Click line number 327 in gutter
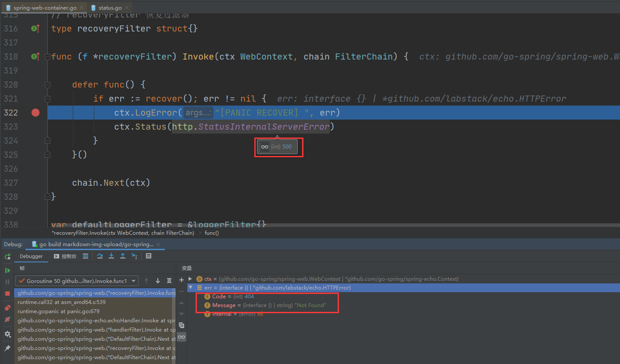Screen dimensions: 620x364 tap(10, 183)
